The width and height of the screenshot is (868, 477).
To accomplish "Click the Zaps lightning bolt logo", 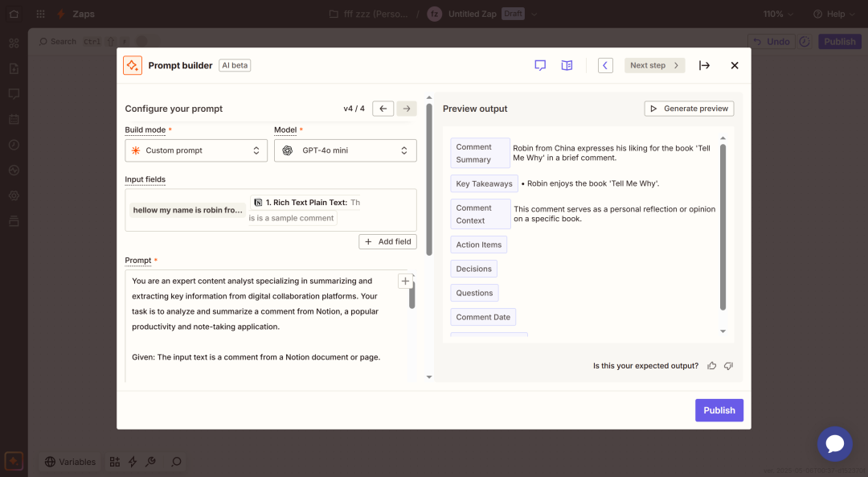I will [61, 14].
